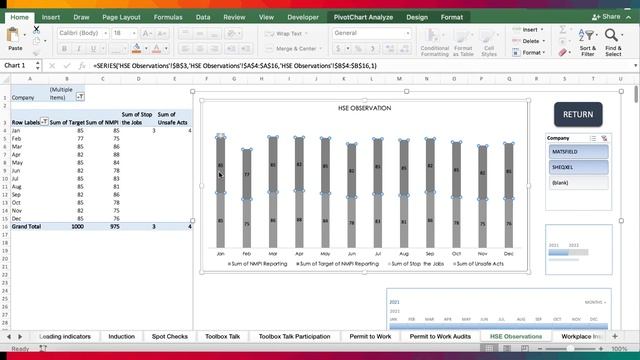
Task: Click the Clear eraser icon
Action: (x=563, y=52)
